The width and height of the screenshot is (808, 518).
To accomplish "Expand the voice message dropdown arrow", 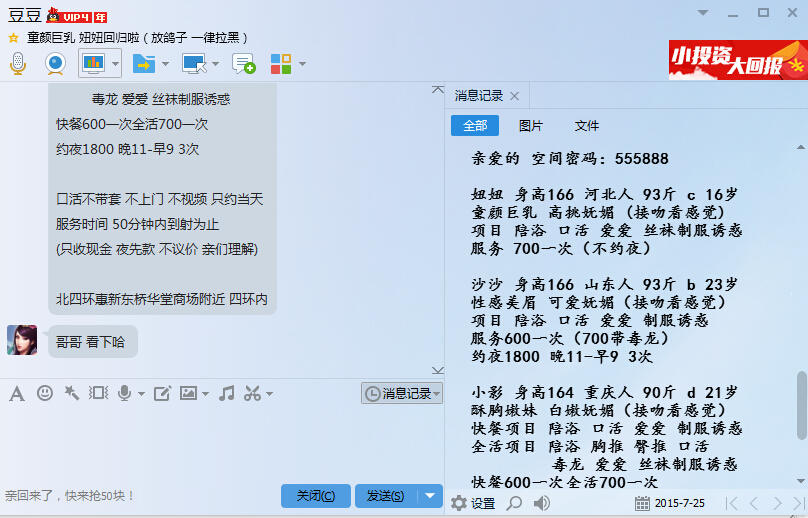I will [141, 394].
